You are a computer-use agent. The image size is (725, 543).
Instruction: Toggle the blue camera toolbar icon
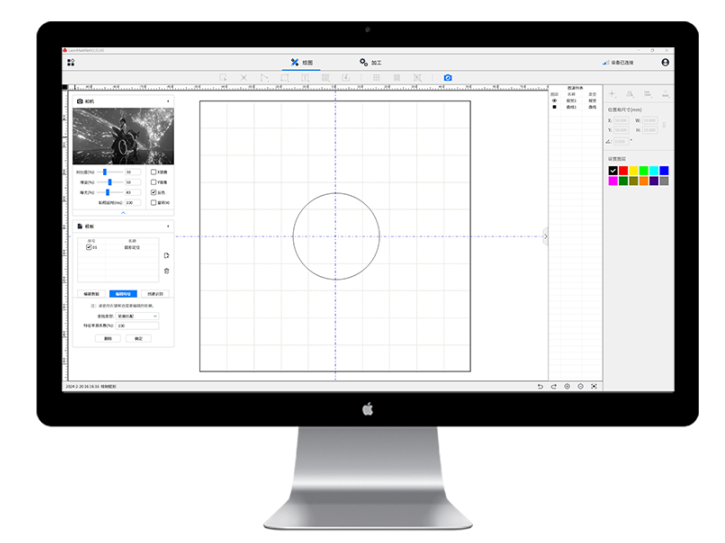coord(448,78)
